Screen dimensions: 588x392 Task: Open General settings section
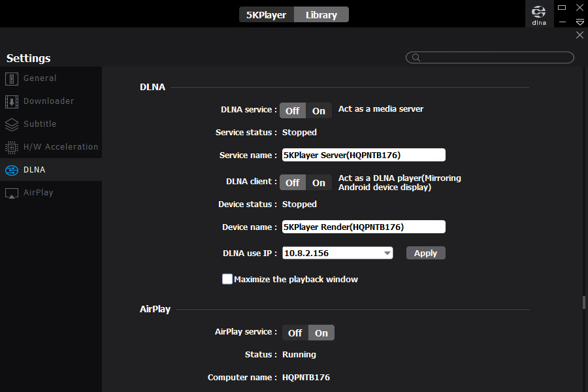click(x=51, y=78)
